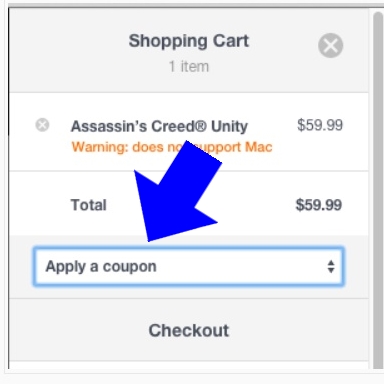This screenshot has width=384, height=384.
Task: Remove Assassin's Creed Unity from cart
Action: point(42,125)
